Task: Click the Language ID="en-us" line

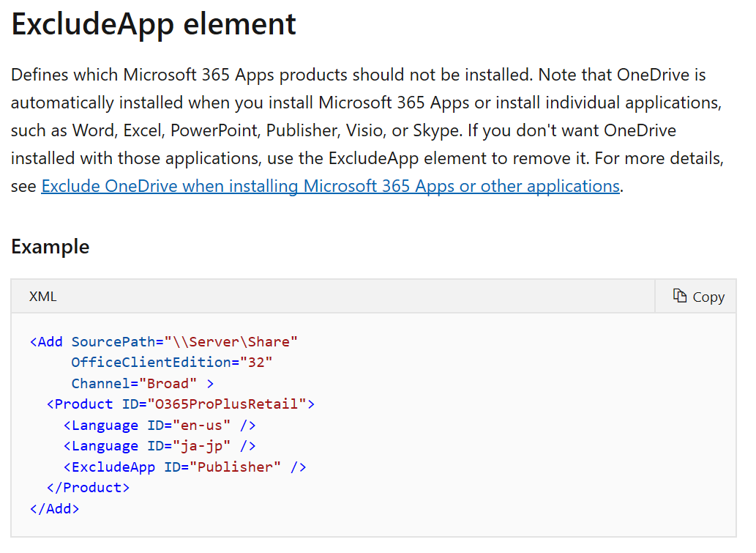Action: click(160, 425)
